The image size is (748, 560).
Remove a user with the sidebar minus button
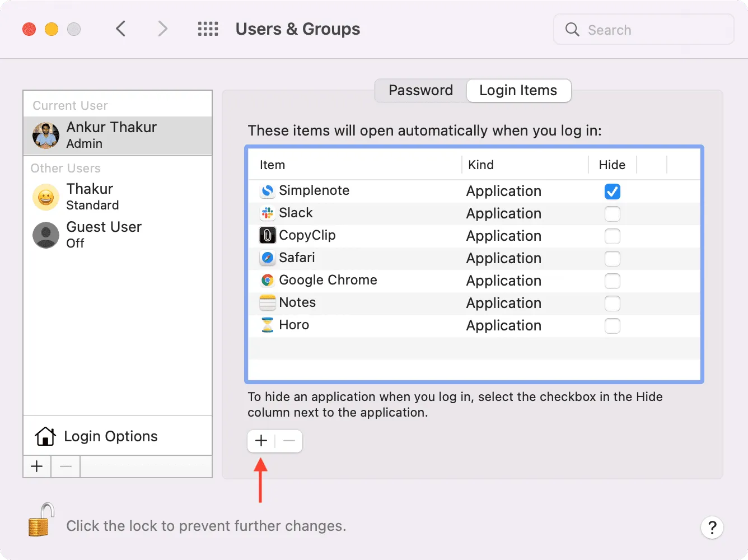[66, 466]
